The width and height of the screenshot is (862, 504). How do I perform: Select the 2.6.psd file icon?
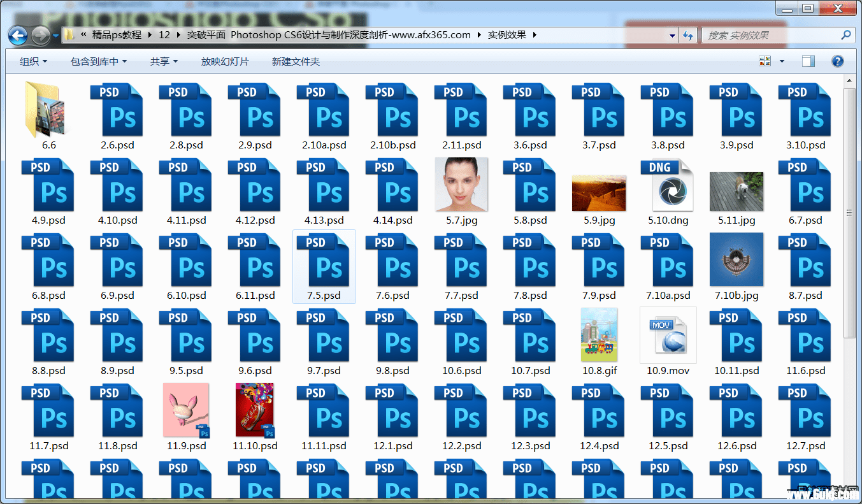click(x=116, y=110)
